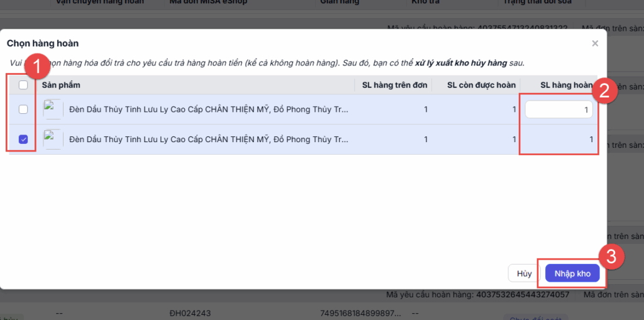Viewport: 644px width, 320px height.
Task: Click the Nhập kho button
Action: [572, 273]
